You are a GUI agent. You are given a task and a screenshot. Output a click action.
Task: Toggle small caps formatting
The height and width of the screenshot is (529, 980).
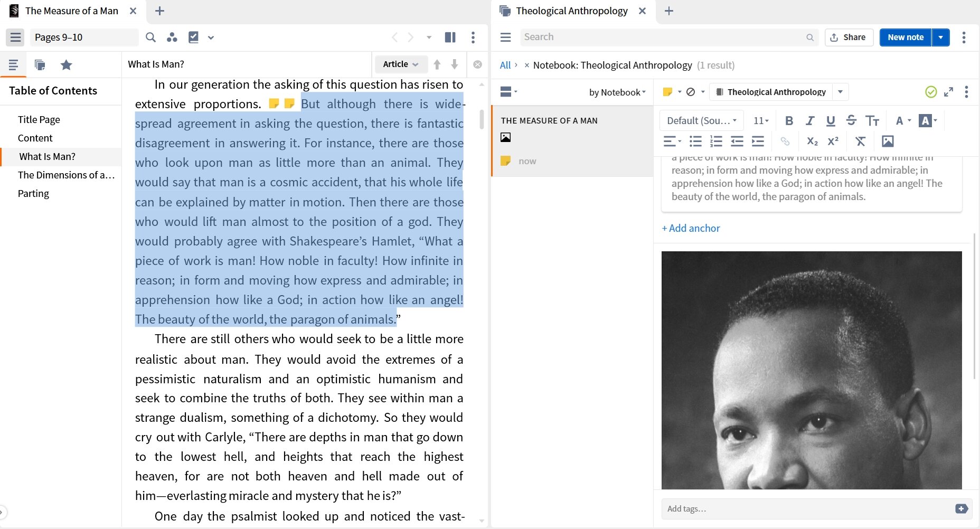pos(872,120)
